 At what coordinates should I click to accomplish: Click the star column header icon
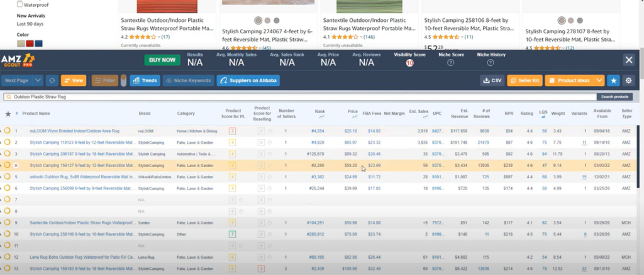click(x=8, y=114)
